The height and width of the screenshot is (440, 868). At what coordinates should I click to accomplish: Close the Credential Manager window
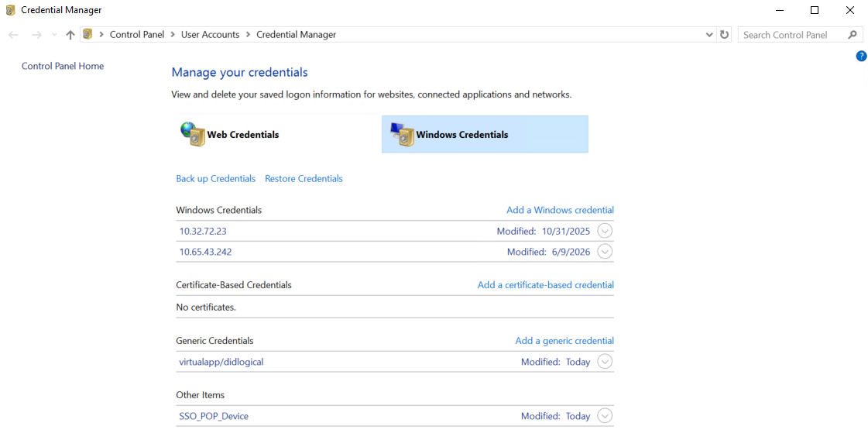pyautogui.click(x=849, y=10)
